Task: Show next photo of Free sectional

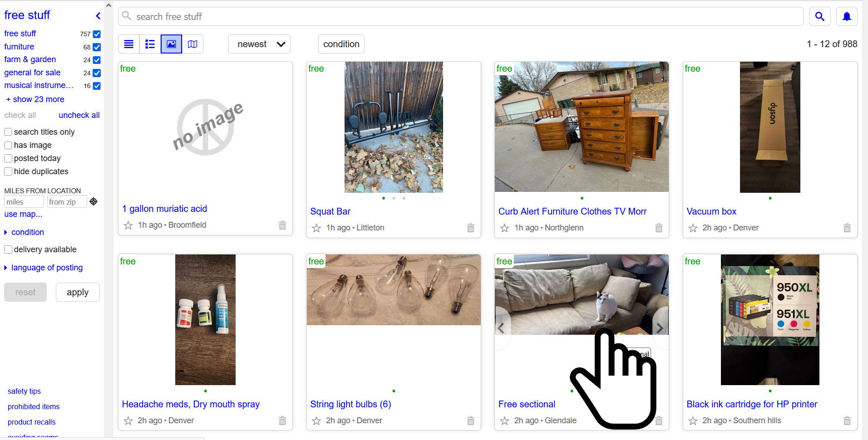Action: pos(661,328)
